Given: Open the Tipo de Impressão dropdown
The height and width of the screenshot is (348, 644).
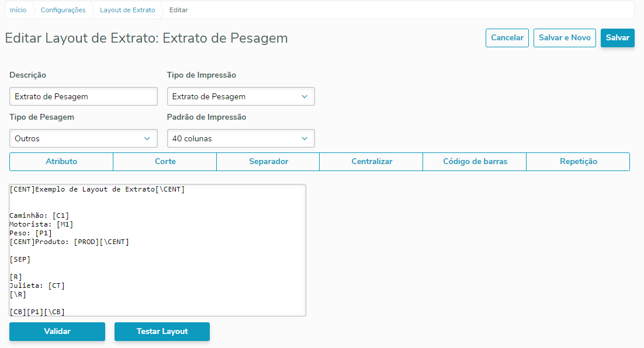Looking at the screenshot, I should click(240, 96).
